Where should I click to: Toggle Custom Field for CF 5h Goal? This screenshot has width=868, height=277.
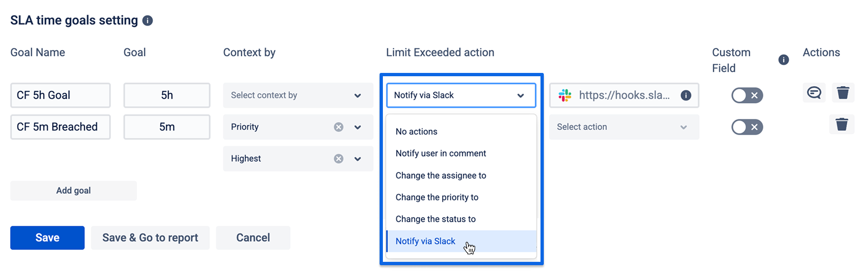[x=747, y=96]
